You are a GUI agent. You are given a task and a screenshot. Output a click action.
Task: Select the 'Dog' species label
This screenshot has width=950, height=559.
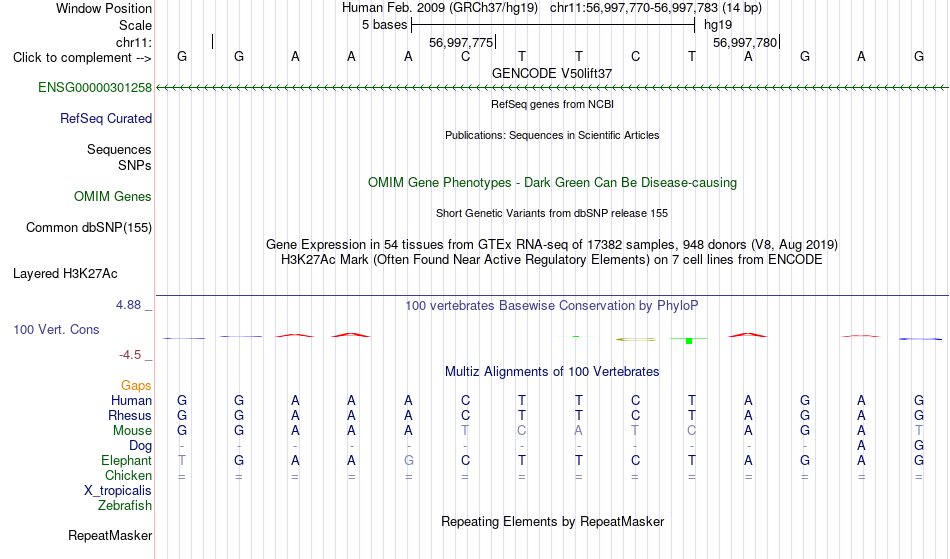(140, 446)
